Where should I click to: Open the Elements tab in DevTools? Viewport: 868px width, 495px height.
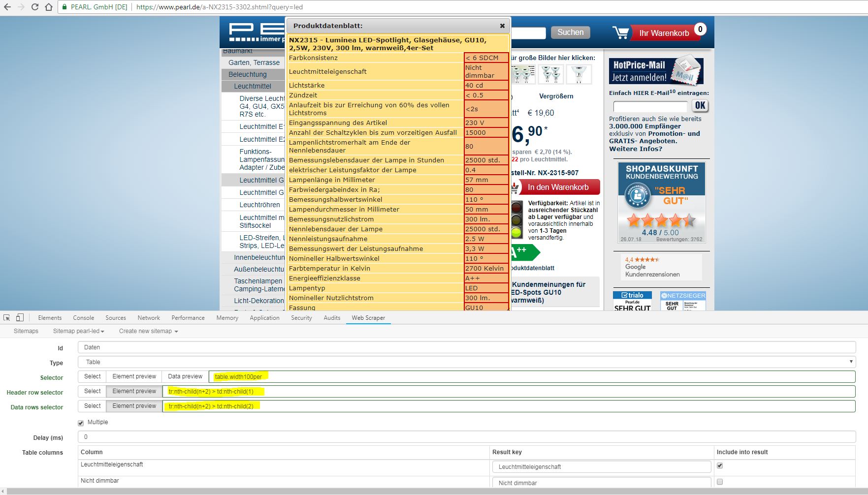(50, 318)
